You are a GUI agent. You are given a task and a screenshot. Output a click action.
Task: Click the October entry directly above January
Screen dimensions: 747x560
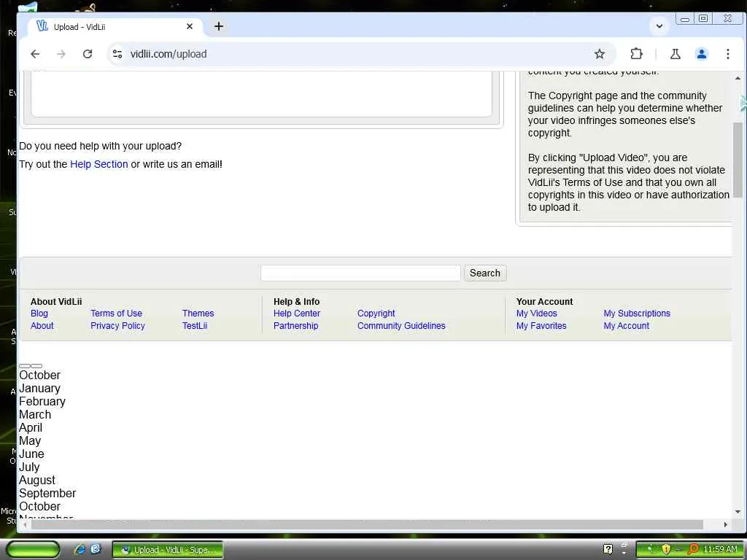coord(39,376)
